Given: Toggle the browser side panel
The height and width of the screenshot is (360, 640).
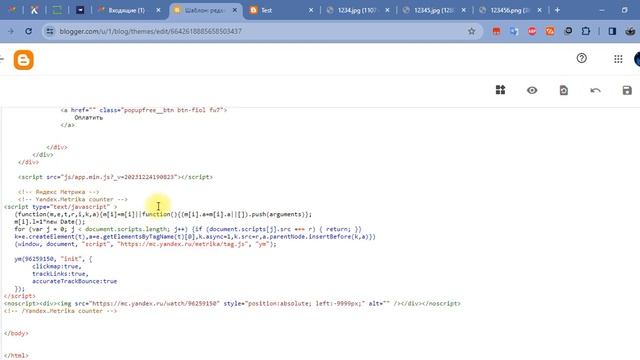Looking at the screenshot, I should (612, 31).
